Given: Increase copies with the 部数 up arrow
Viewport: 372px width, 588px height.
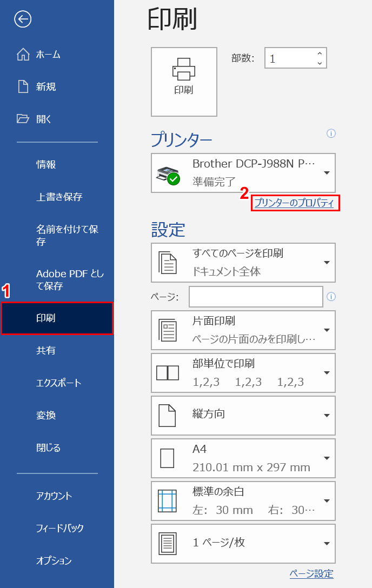Looking at the screenshot, I should coord(320,54).
